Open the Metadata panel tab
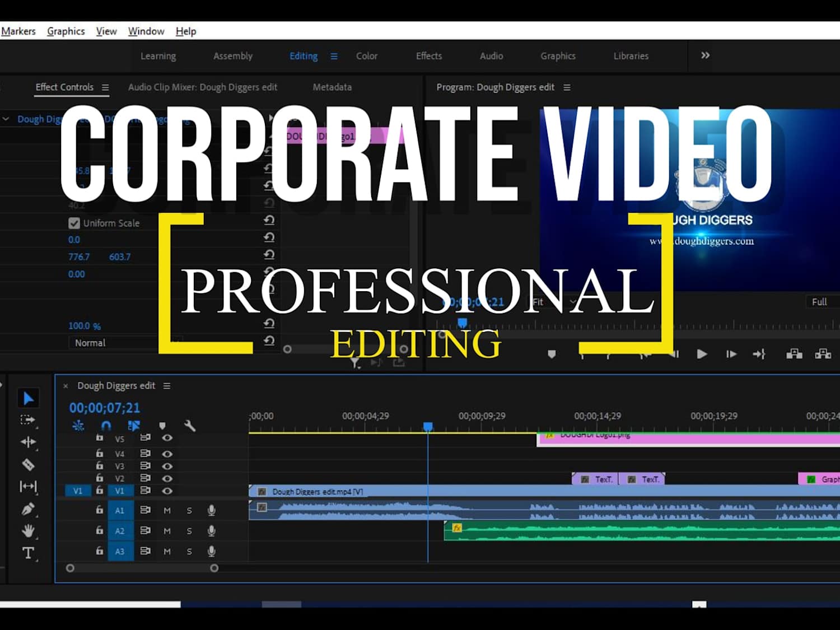The image size is (840, 630). pos(332,87)
